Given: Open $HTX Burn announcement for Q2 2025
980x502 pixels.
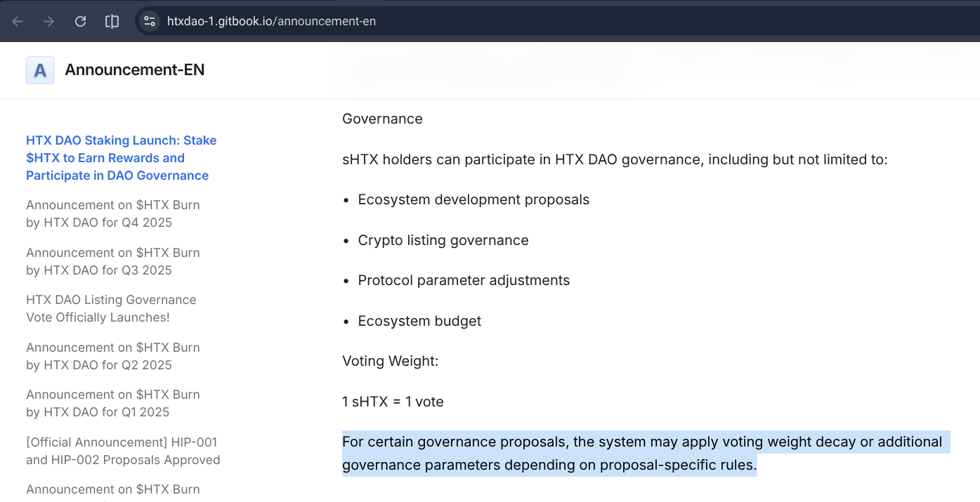Looking at the screenshot, I should tap(113, 356).
